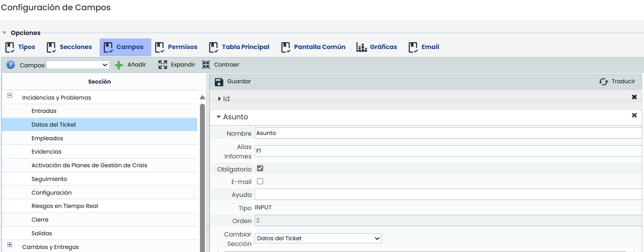The width and height of the screenshot is (644, 252).
Task: Expand the Cambios y Entregas tree node
Action: 10,245
